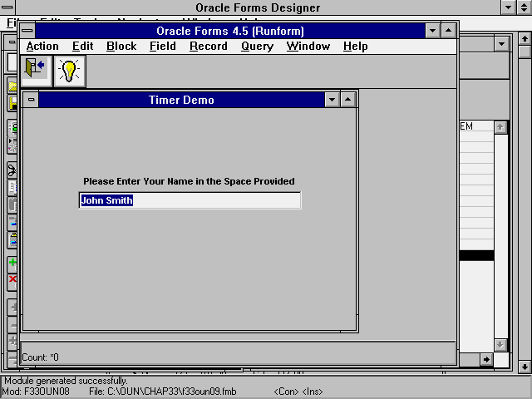
Task: Open the Query menu
Action: (257, 47)
